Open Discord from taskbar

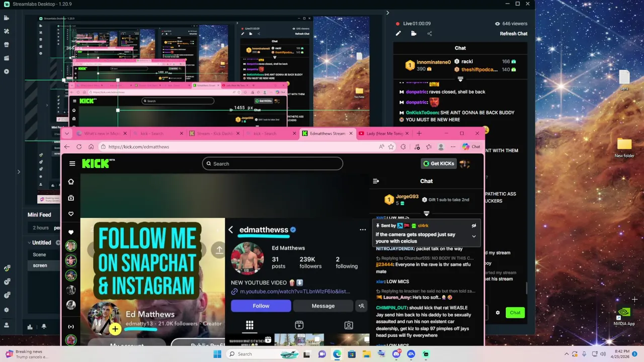point(396,354)
